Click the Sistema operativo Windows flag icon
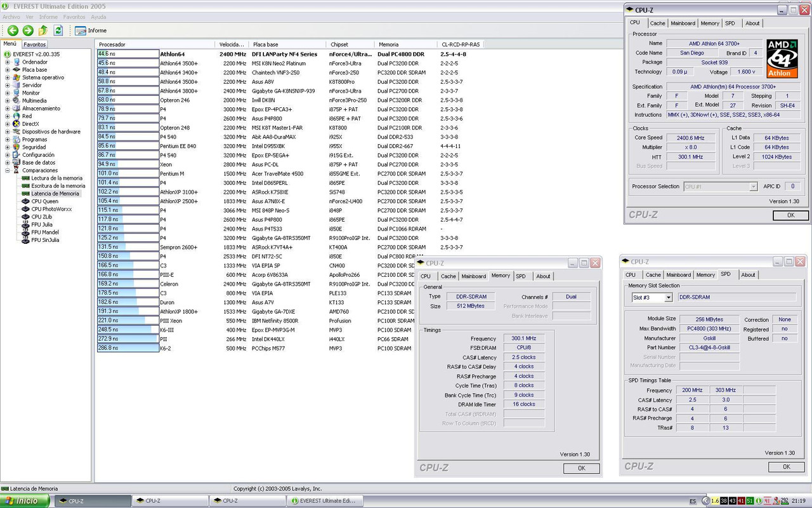This screenshot has width=812, height=508. tap(16, 77)
